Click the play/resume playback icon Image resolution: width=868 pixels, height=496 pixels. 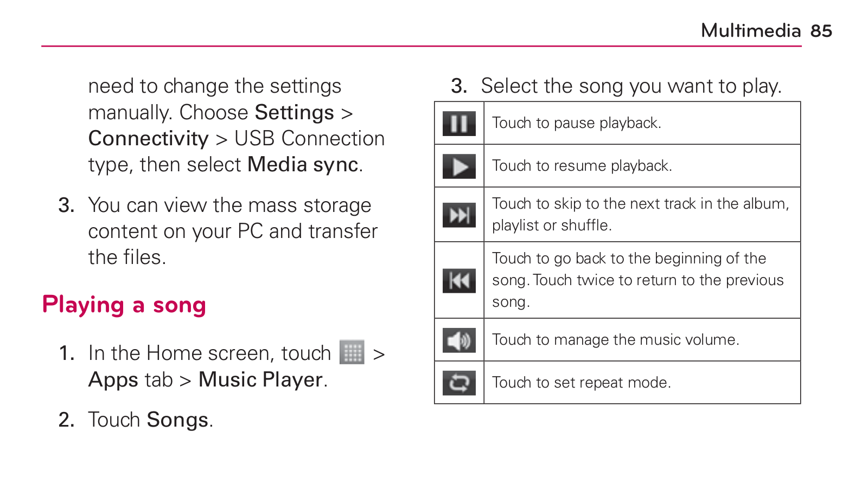459,166
